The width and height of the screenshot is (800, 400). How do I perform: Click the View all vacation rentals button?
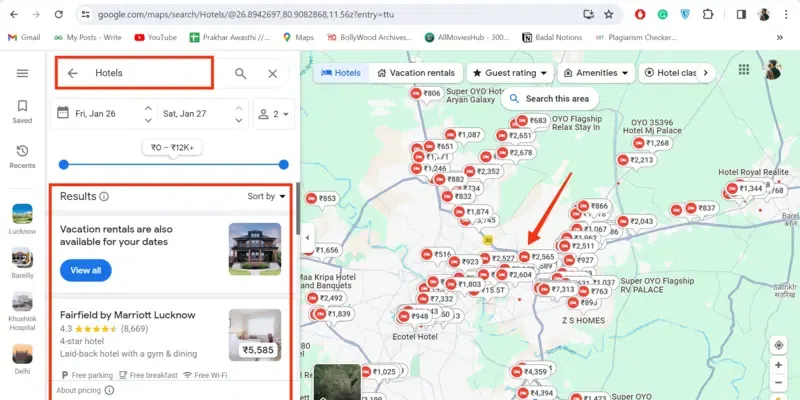pos(86,270)
